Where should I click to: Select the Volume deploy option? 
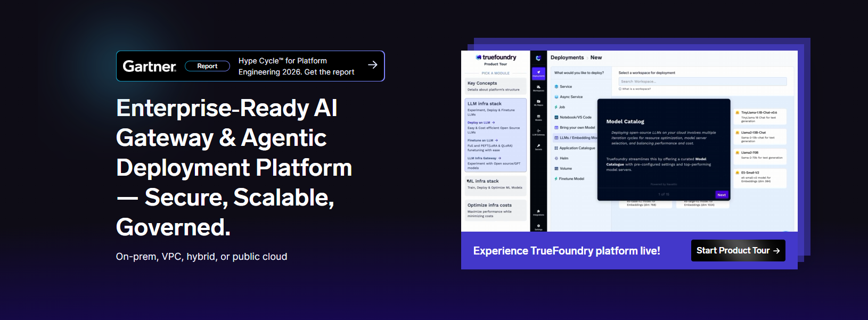coord(563,168)
